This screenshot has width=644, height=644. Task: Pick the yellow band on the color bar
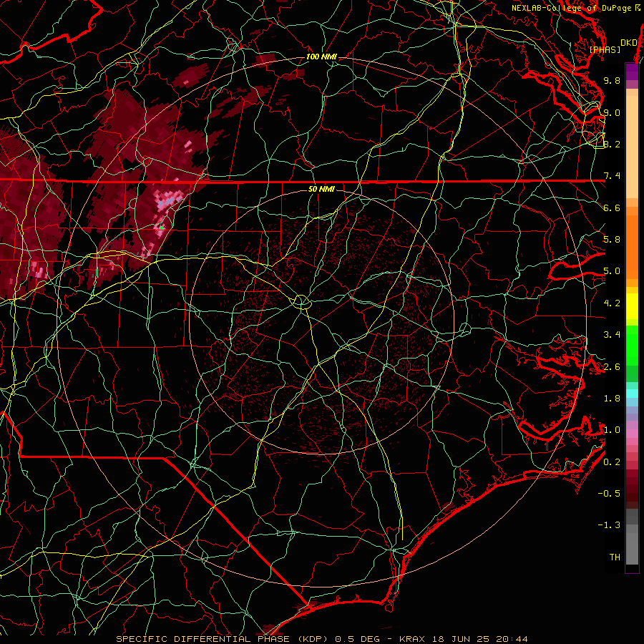point(632,306)
